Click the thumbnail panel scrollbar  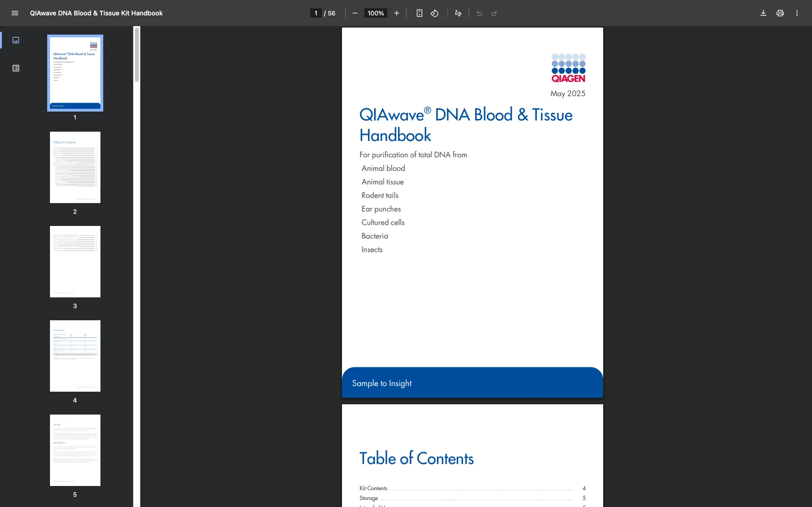tap(137, 55)
